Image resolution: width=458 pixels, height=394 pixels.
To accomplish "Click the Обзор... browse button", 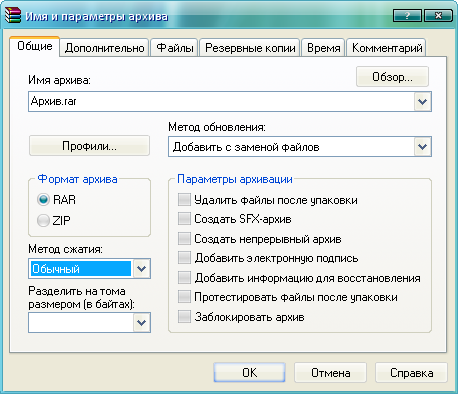I will (392, 77).
